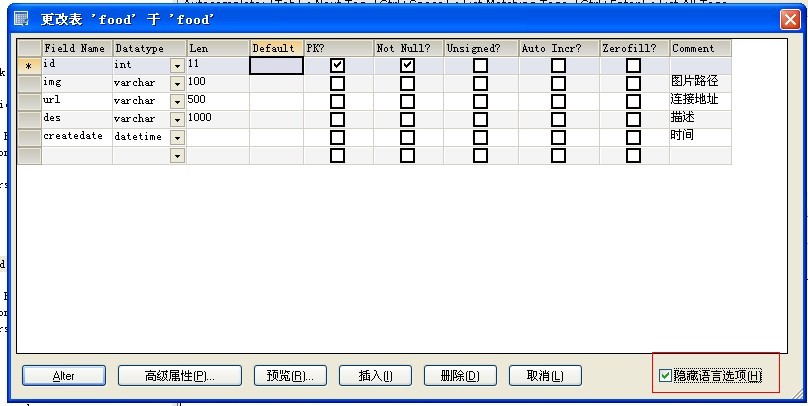
Task: Click the Datatype column header
Action: coord(149,48)
